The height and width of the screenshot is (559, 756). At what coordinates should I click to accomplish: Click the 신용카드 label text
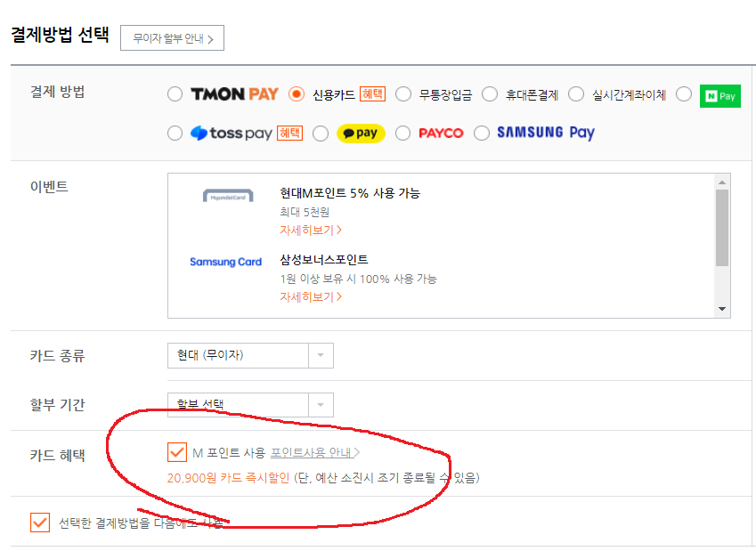click(x=334, y=94)
